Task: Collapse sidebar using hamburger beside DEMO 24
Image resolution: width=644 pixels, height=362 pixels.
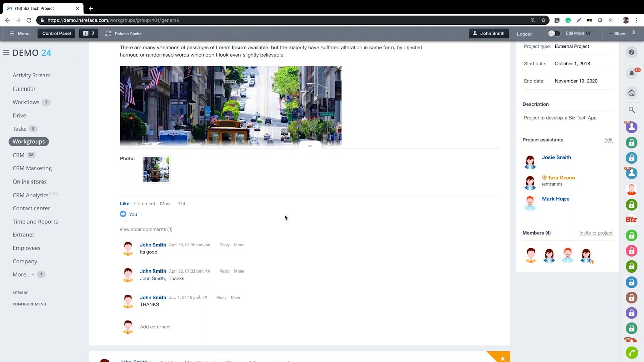Action: (6, 53)
